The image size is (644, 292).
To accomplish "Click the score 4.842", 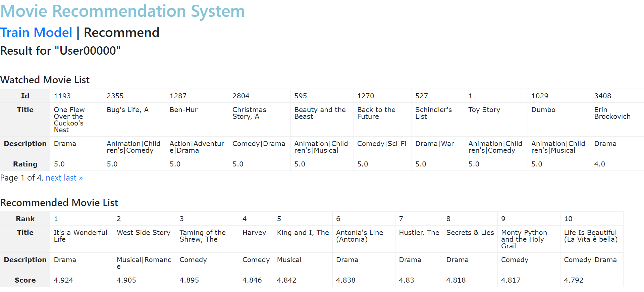I will point(286,280).
